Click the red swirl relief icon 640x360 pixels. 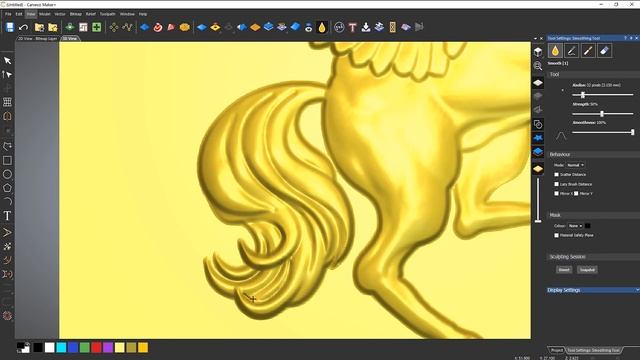[158, 27]
